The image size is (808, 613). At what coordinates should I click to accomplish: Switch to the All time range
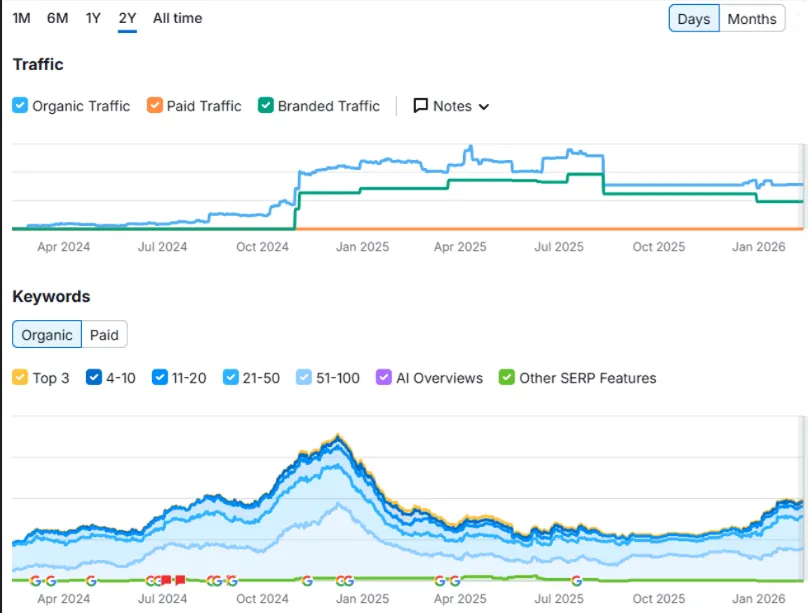[177, 17]
